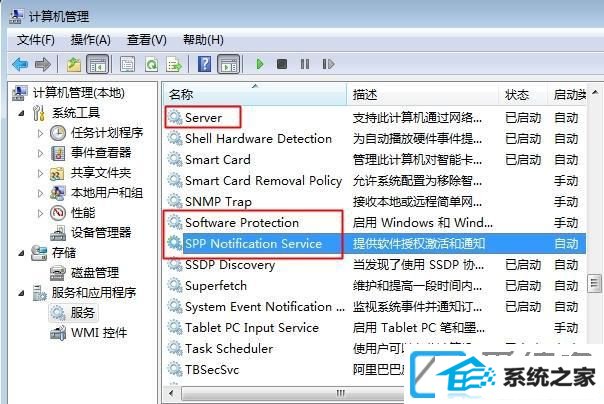
Task: Collapse the 服务和应用程序 tree node
Action: click(x=22, y=293)
